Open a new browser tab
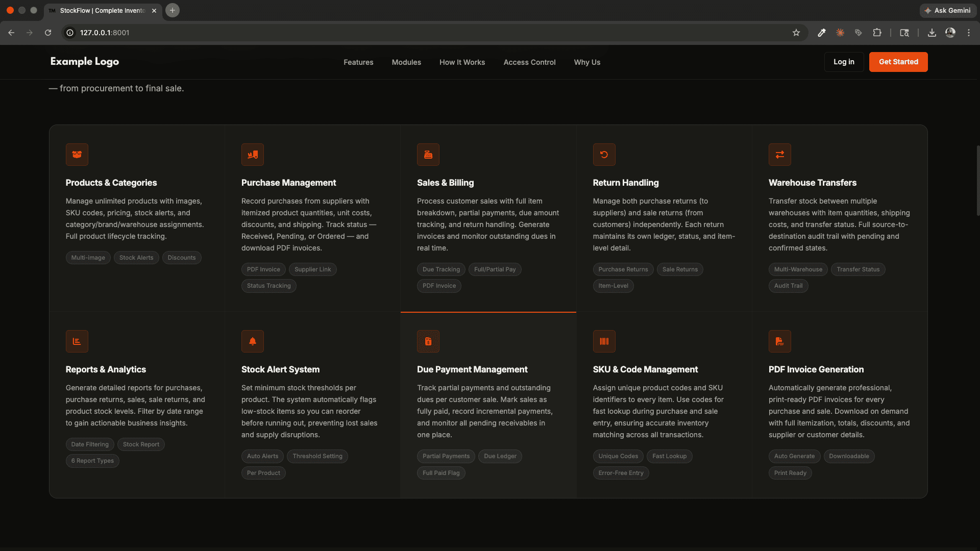The image size is (980, 551). (173, 10)
